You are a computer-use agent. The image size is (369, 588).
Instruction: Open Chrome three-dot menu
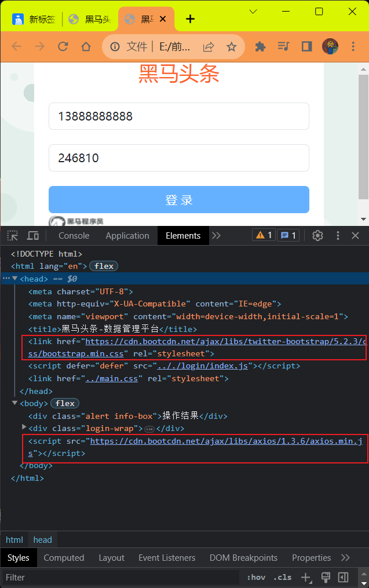(x=353, y=46)
